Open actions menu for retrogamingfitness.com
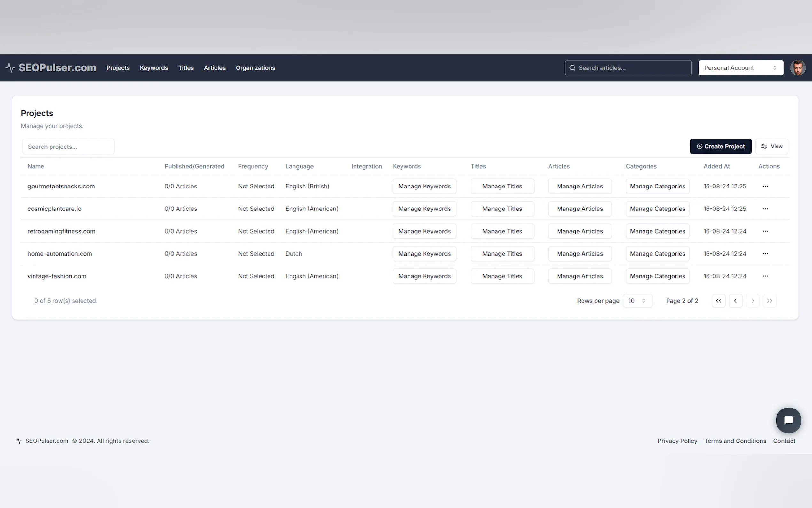Viewport: 812px width, 508px height. click(765, 231)
